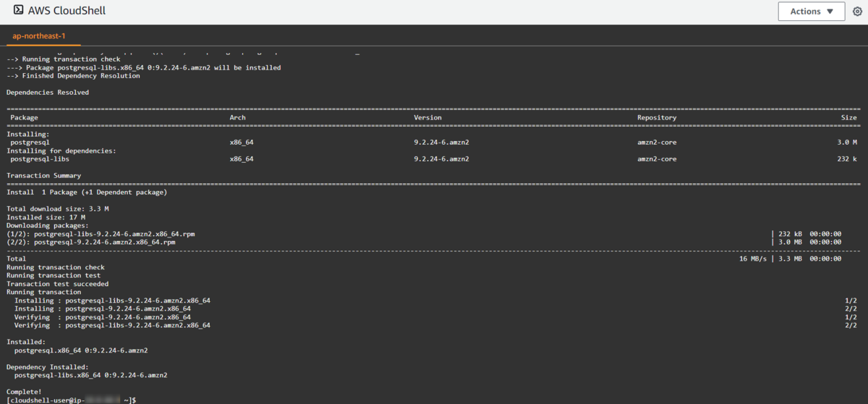Click 'Total download size: 3.3 M' line

pyautogui.click(x=58, y=209)
